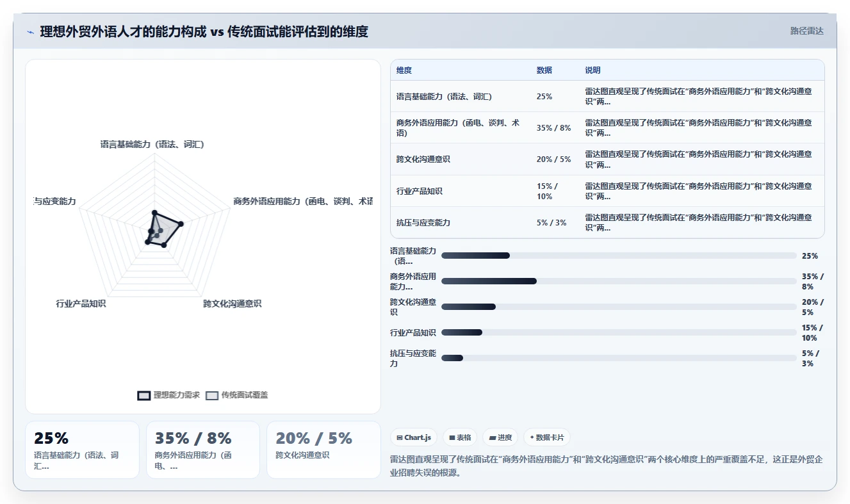Click the 20% / 5% value in the table

click(x=554, y=159)
